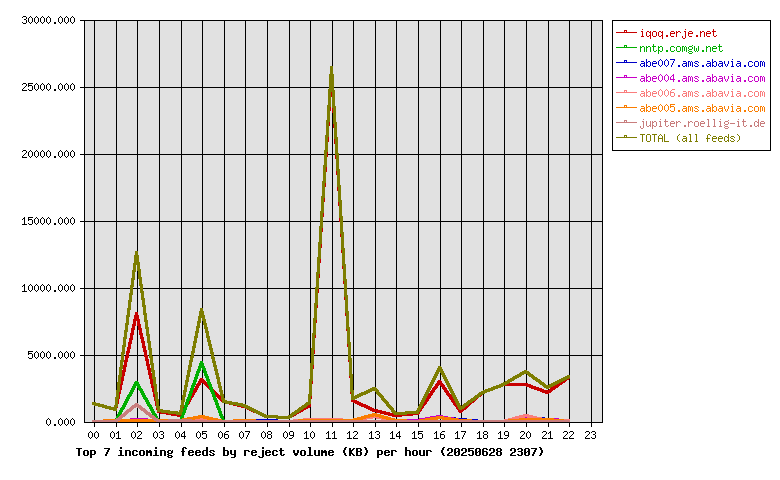Screen dimensions: 780x480
Task: Click the jupiter.roellig-it.de bump at hour 02
Action: [136, 404]
